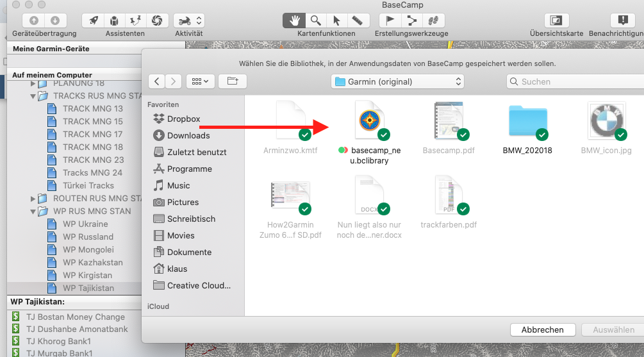Open Creative Cloud folder in sidebar
This screenshot has height=357, width=644.
click(x=192, y=285)
